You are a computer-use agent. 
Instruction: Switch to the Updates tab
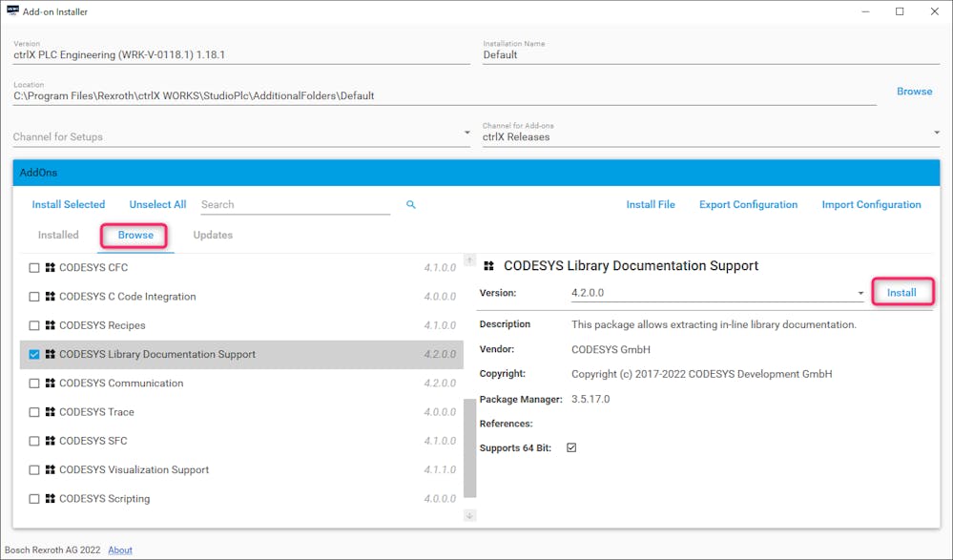[213, 235]
